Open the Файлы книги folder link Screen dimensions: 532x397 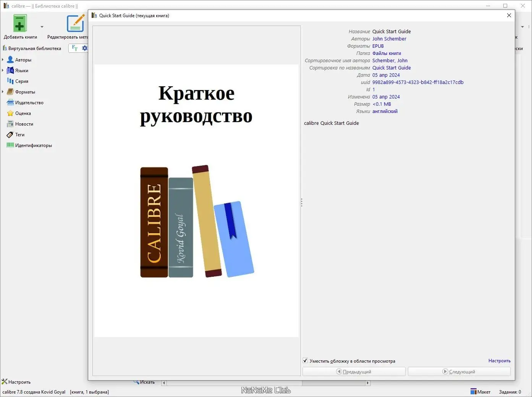(386, 53)
